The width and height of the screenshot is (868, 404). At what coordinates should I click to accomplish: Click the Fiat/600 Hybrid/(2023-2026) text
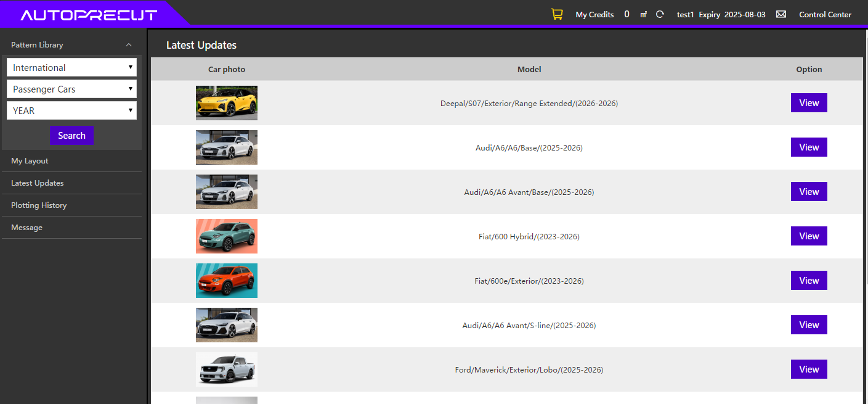point(529,237)
